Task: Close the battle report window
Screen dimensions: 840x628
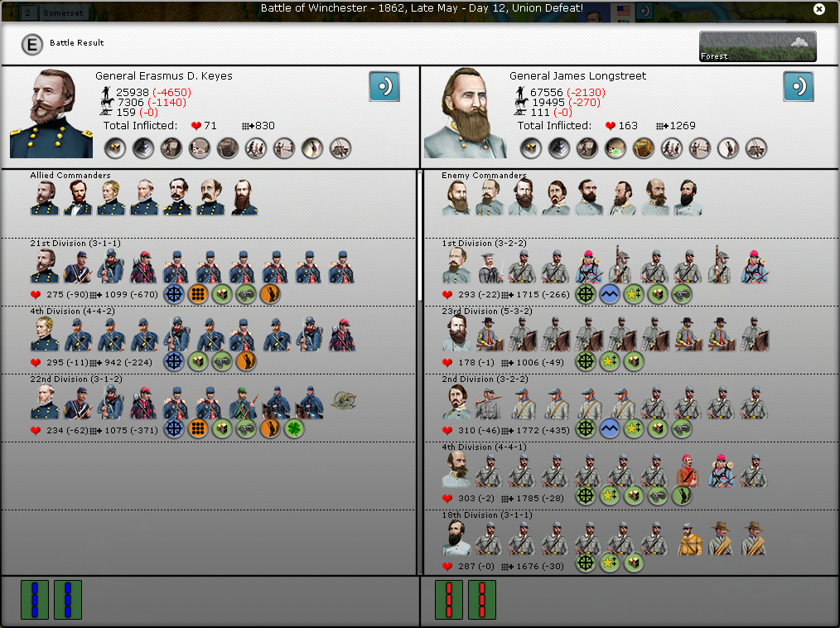Action: (x=818, y=8)
